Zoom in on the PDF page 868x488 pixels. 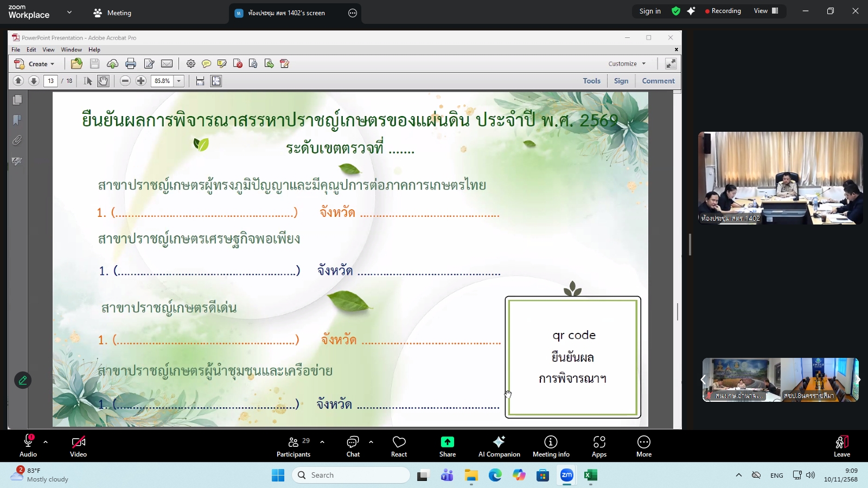click(141, 81)
